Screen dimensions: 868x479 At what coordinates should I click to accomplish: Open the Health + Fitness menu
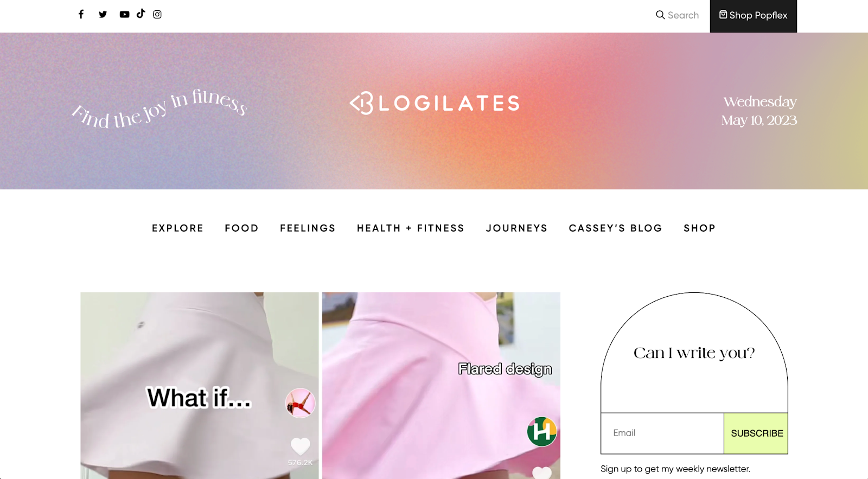411,228
